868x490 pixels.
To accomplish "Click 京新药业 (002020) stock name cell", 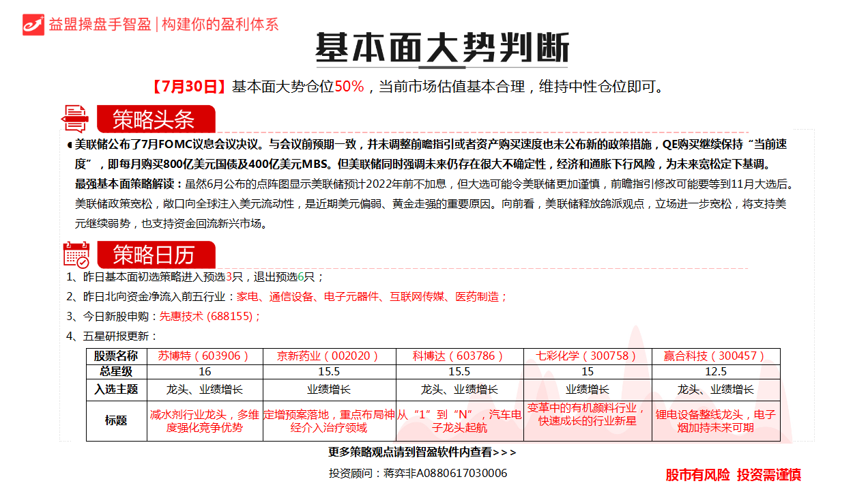I will (329, 356).
